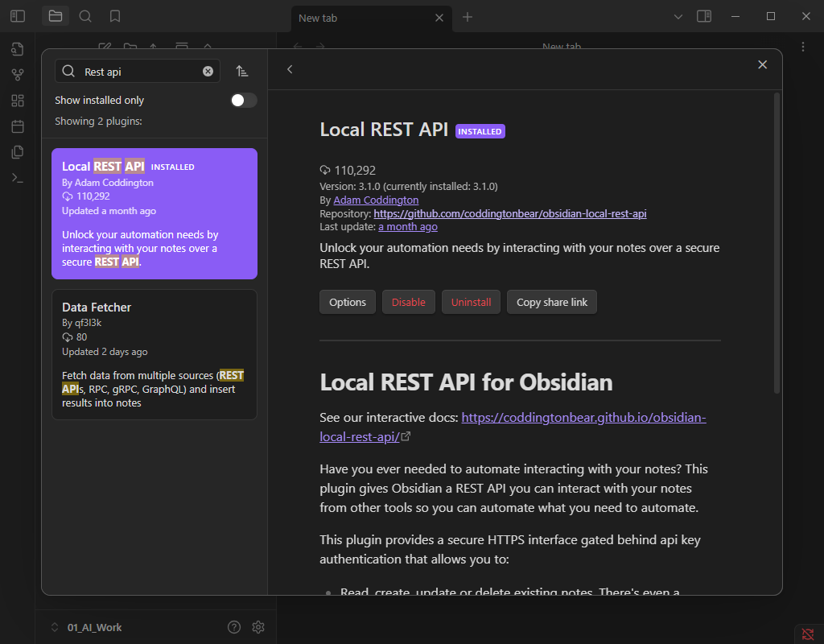The width and height of the screenshot is (824, 644).
Task: Select the Local REST API plugin card
Action: (x=154, y=213)
